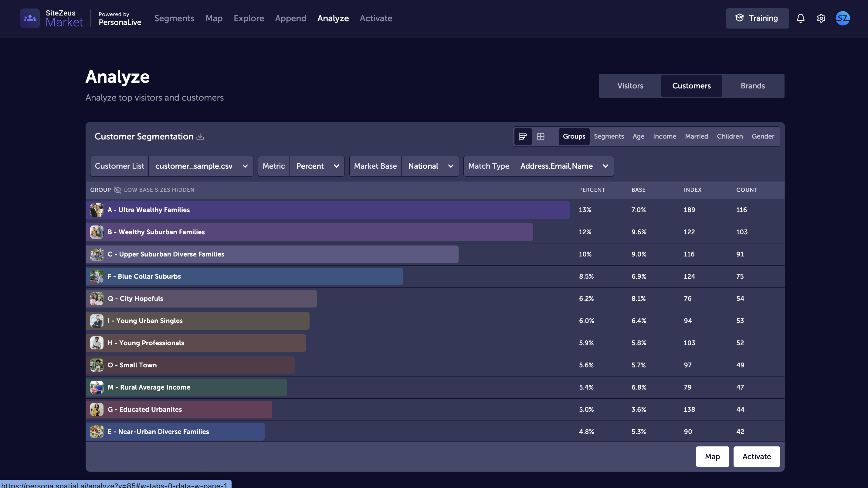Open the SZ user avatar menu

pos(843,18)
